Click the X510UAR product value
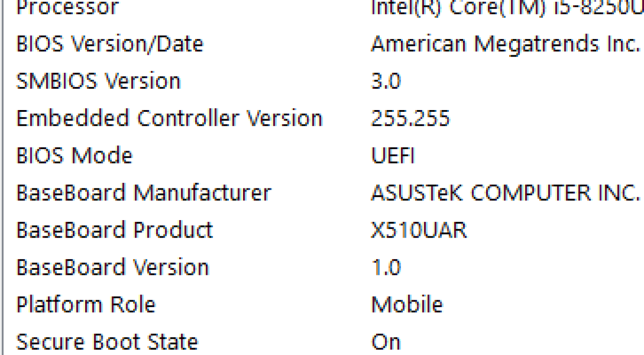 point(419,230)
